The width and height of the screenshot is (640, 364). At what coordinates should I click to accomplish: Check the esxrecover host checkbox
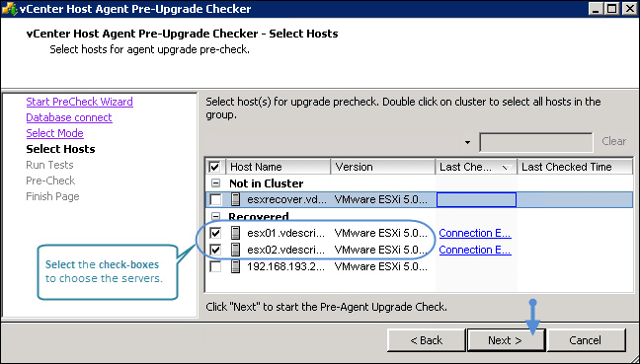click(215, 199)
